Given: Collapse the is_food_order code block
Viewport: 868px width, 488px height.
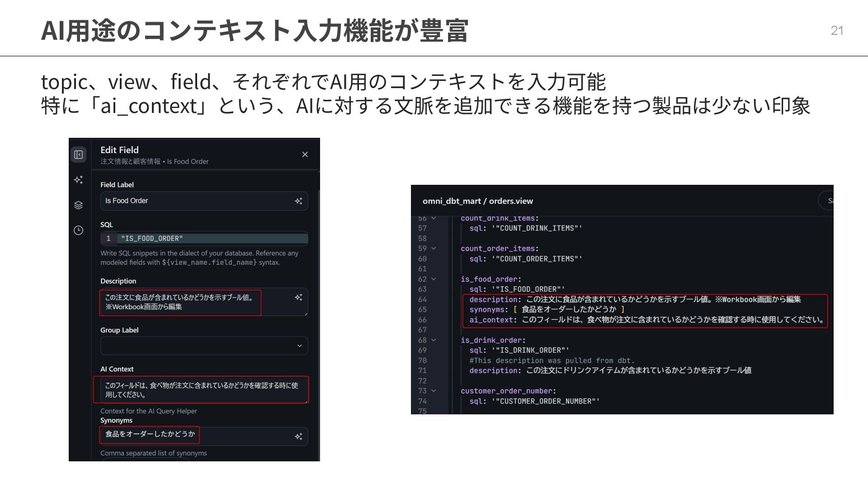Looking at the screenshot, I should click(x=434, y=279).
